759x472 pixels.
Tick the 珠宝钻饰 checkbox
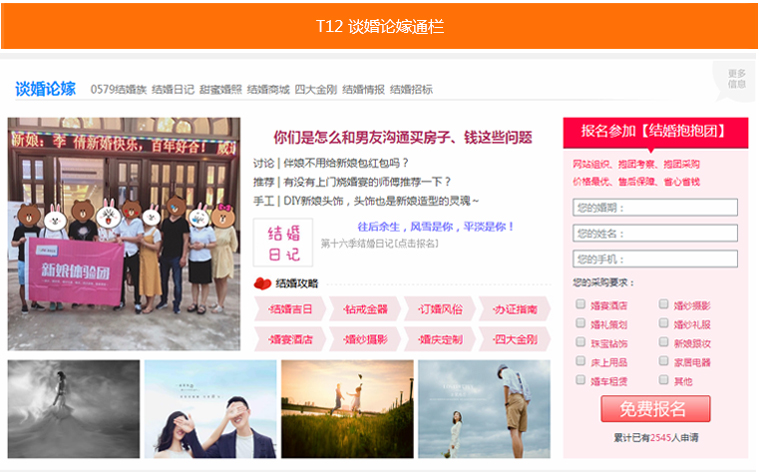click(x=580, y=342)
